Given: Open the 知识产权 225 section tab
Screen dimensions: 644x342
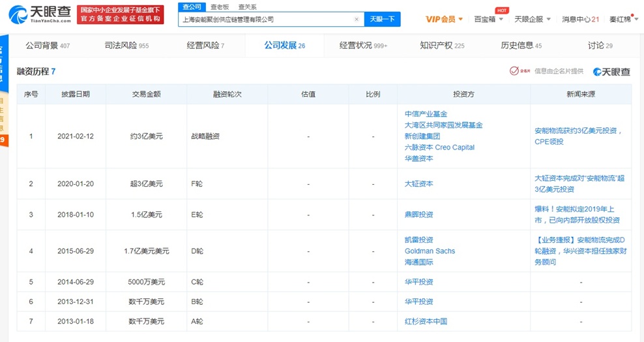Looking at the screenshot, I should tap(442, 46).
